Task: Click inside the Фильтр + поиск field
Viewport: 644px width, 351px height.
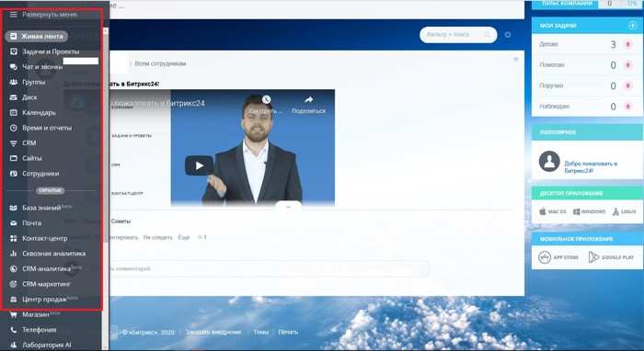Action: pos(454,35)
